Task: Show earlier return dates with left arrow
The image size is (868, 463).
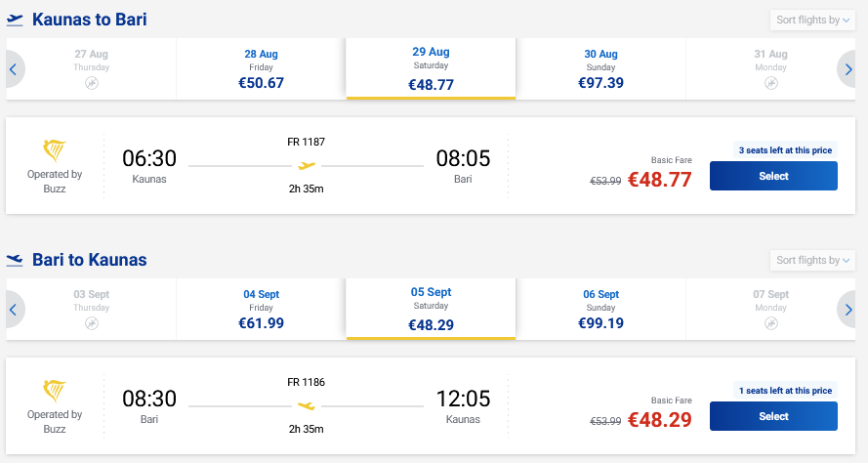Action: tap(14, 310)
